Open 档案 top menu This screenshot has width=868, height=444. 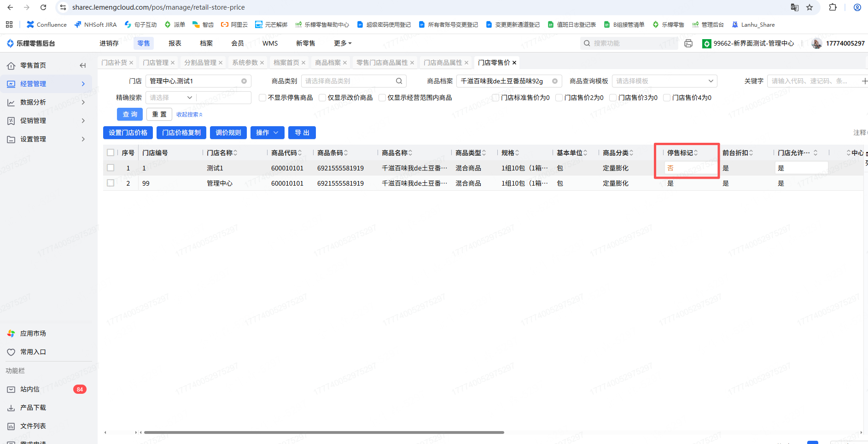tap(206, 43)
